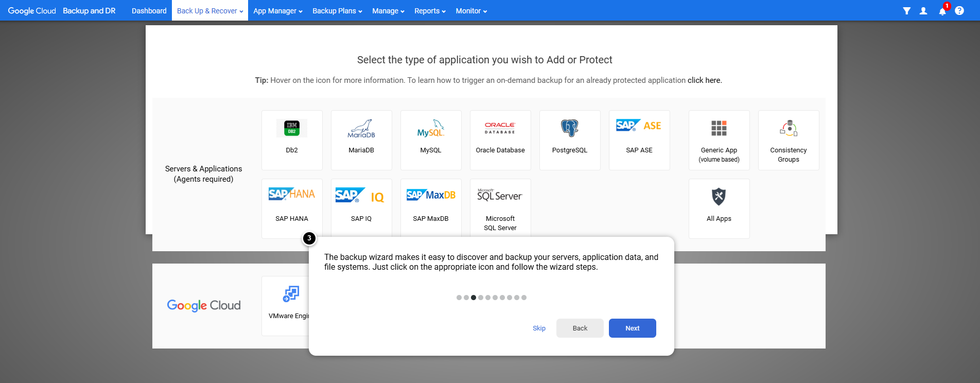Open the Backup Plans dropdown
This screenshot has width=980, height=383.
(338, 11)
